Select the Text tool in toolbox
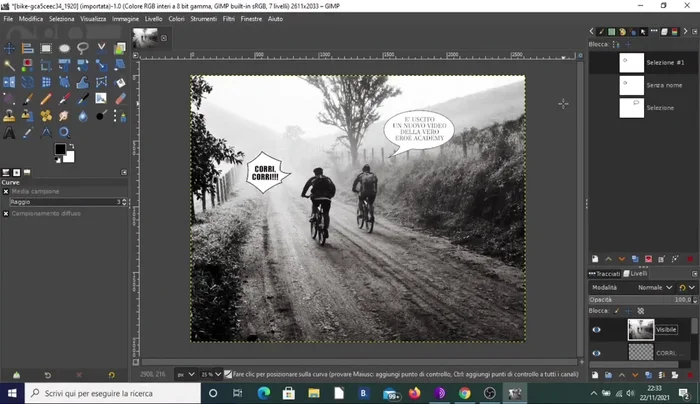Viewport: 700px width, 404px height. [9, 132]
